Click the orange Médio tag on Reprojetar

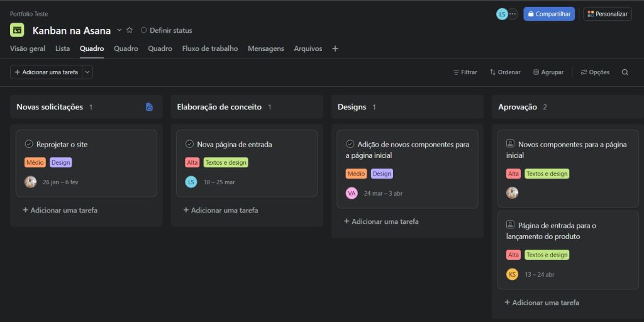tap(35, 162)
